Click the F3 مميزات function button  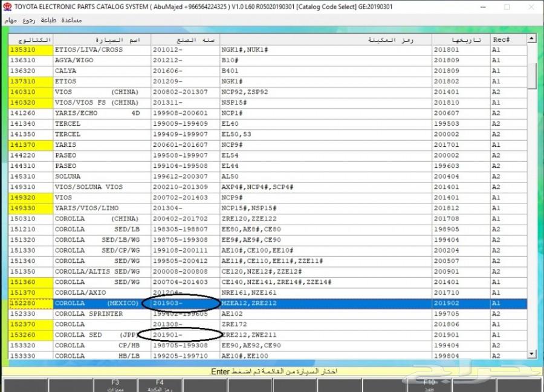click(115, 385)
